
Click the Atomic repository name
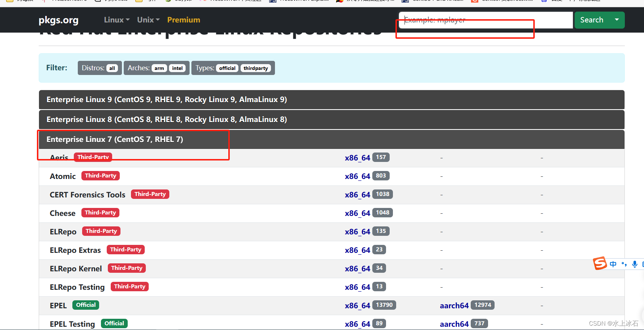pos(63,176)
